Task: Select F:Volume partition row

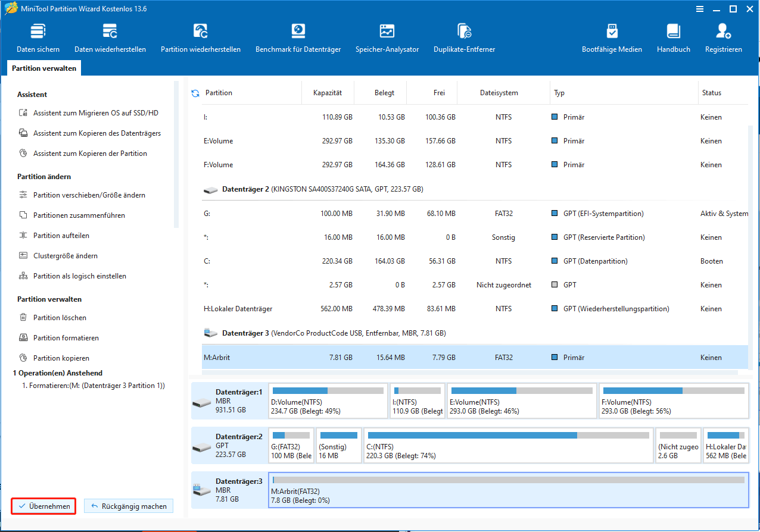Action: tap(475, 165)
